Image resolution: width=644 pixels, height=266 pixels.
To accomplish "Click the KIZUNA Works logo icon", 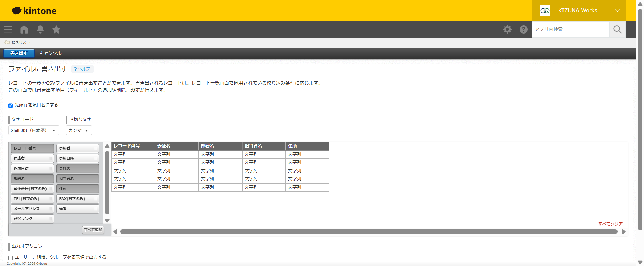I will coord(545,11).
